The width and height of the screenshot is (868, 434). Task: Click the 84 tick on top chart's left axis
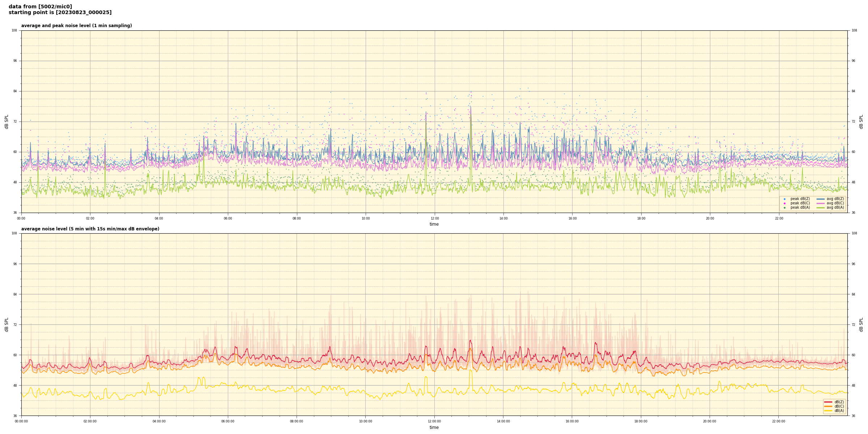[15, 91]
